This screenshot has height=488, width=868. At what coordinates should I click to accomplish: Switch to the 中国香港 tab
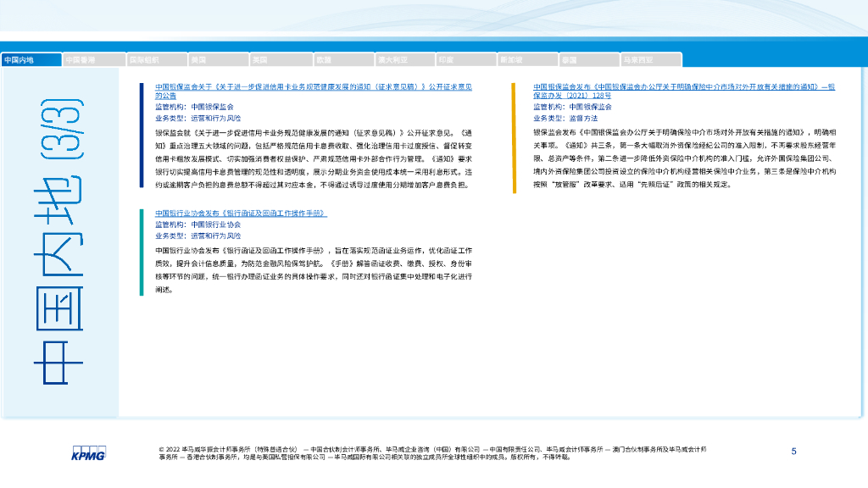(94, 60)
